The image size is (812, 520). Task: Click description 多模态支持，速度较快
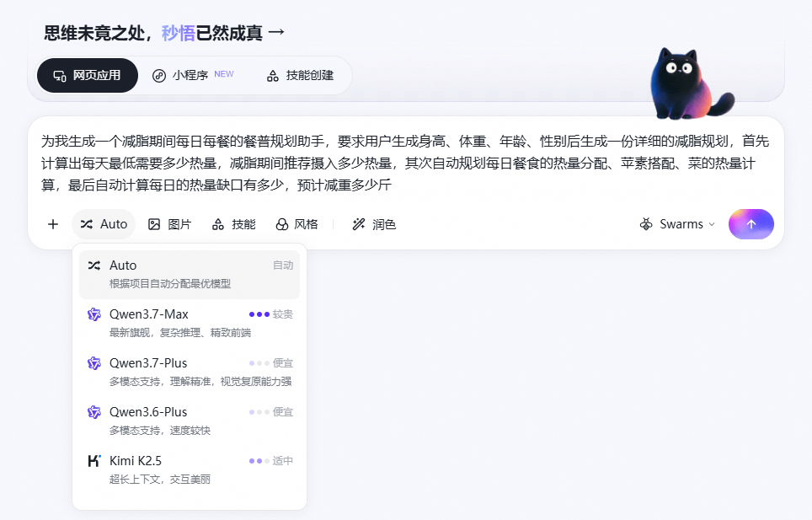160,431
